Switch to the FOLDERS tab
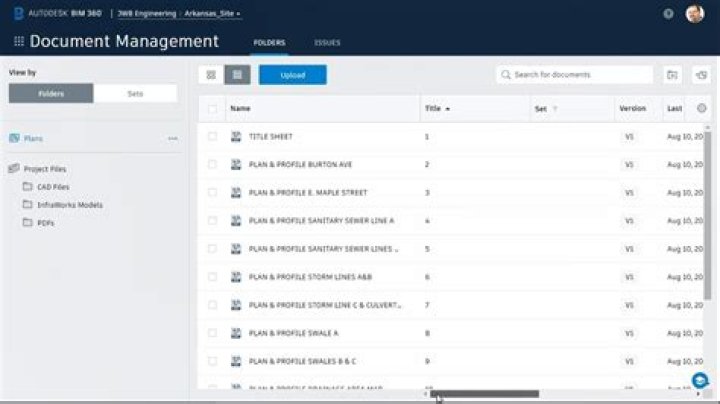The image size is (720, 404). click(x=269, y=43)
